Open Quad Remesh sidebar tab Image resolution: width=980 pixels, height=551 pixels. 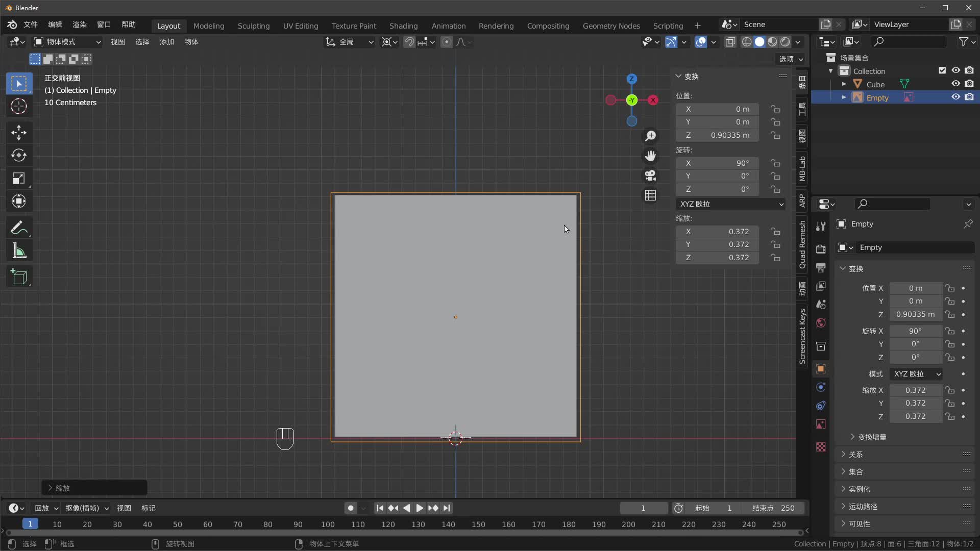tap(802, 244)
